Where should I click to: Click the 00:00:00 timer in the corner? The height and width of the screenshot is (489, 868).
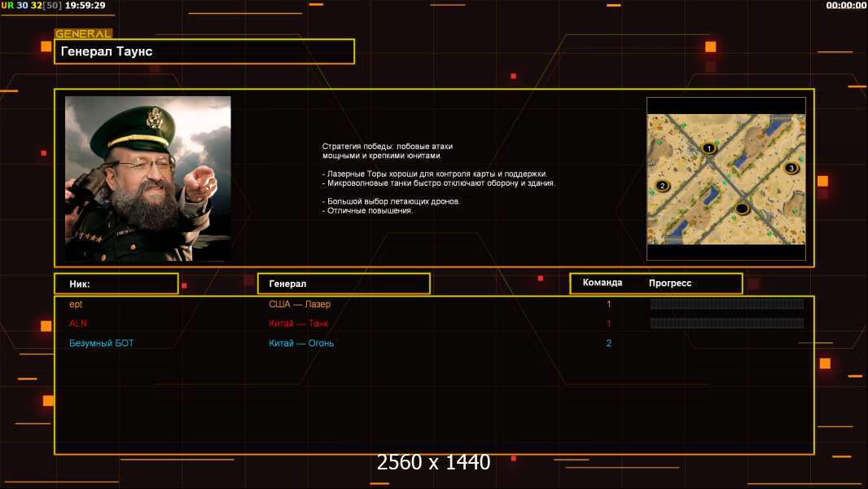click(846, 5)
